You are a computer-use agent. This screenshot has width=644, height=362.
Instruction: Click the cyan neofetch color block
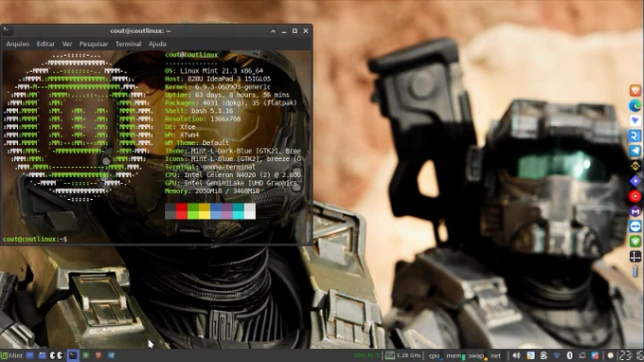pyautogui.click(x=239, y=211)
